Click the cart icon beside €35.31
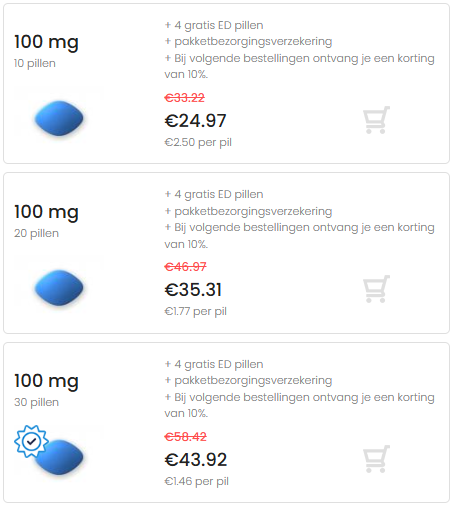Screen dimensions: 454x508 coord(376,289)
